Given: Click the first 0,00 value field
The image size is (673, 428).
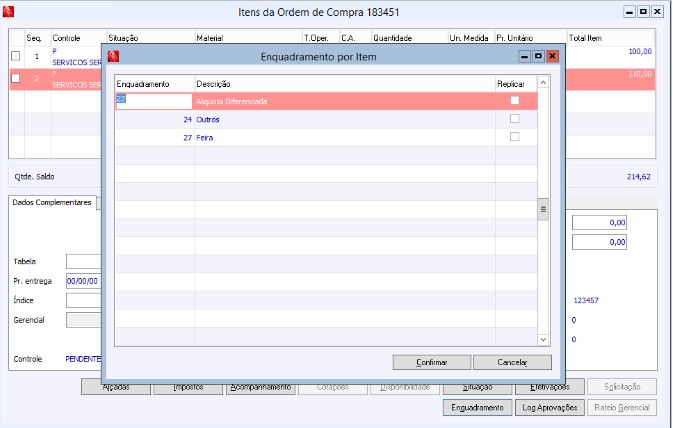Looking at the screenshot, I should [599, 223].
